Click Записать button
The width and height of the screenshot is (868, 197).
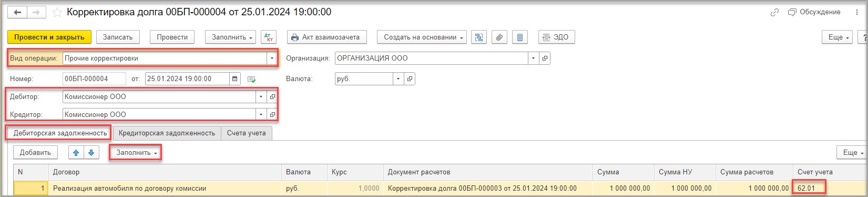(x=118, y=37)
